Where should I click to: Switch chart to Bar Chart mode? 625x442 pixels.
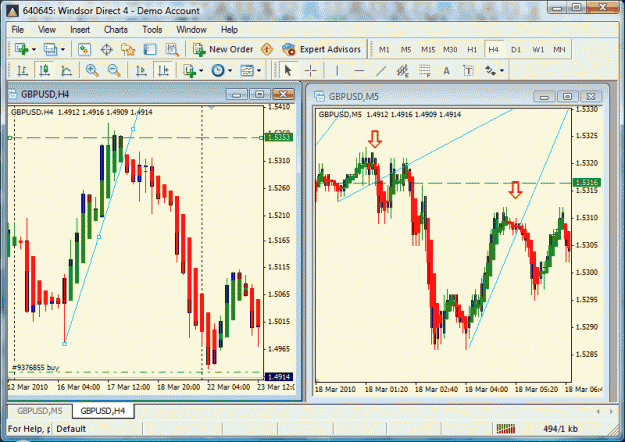click(x=22, y=71)
